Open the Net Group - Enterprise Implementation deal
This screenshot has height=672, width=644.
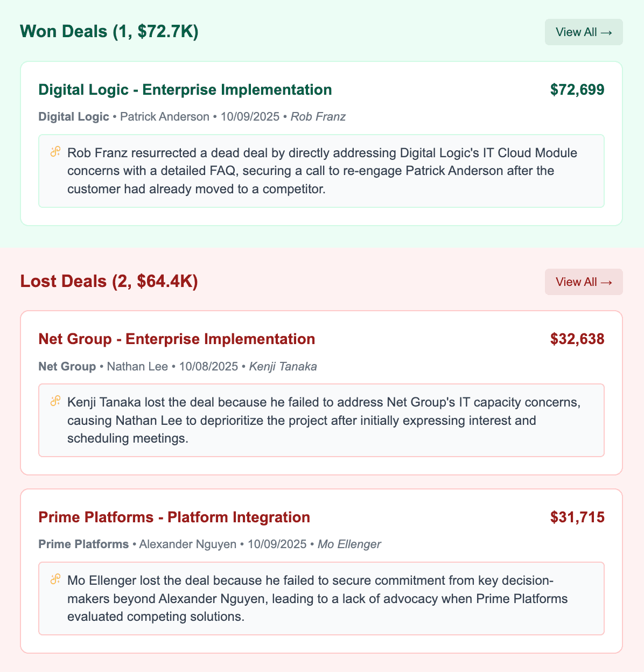point(177,340)
